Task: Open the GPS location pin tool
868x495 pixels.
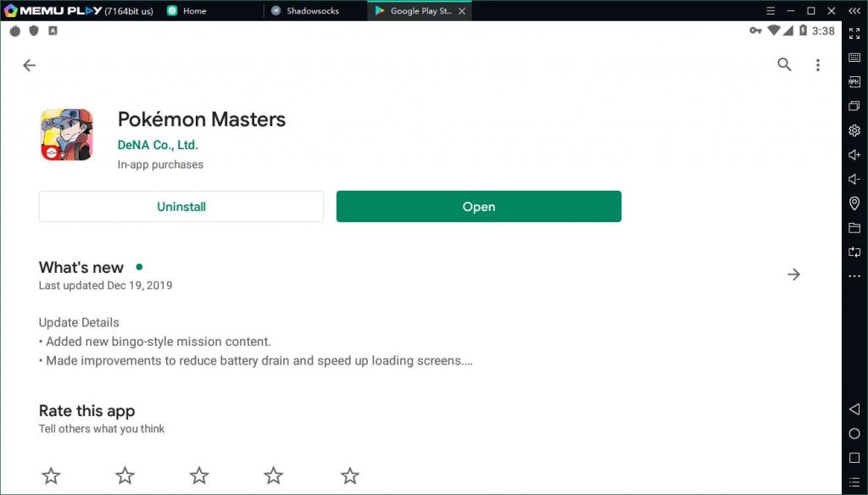Action: click(854, 203)
